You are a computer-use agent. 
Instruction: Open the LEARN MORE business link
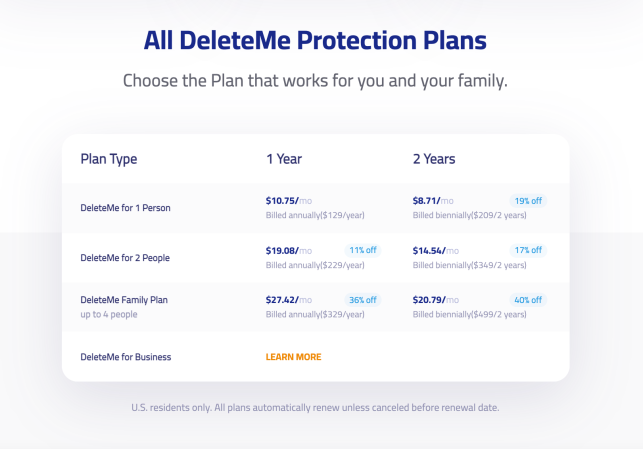pos(293,357)
